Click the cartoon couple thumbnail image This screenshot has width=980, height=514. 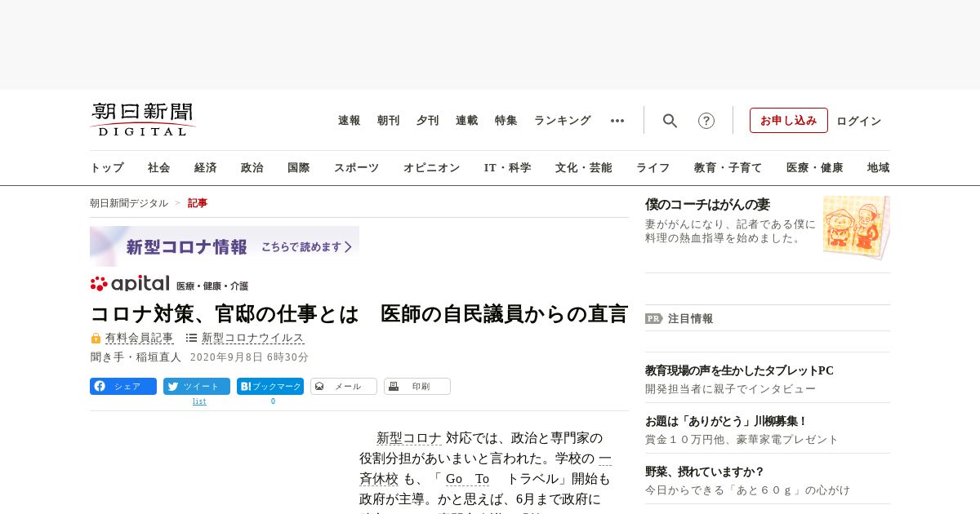[x=857, y=228]
